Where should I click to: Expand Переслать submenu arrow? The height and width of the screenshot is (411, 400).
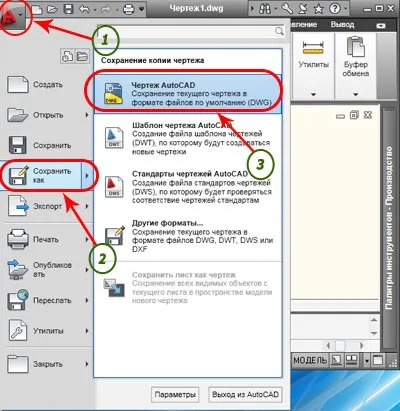click(87, 300)
